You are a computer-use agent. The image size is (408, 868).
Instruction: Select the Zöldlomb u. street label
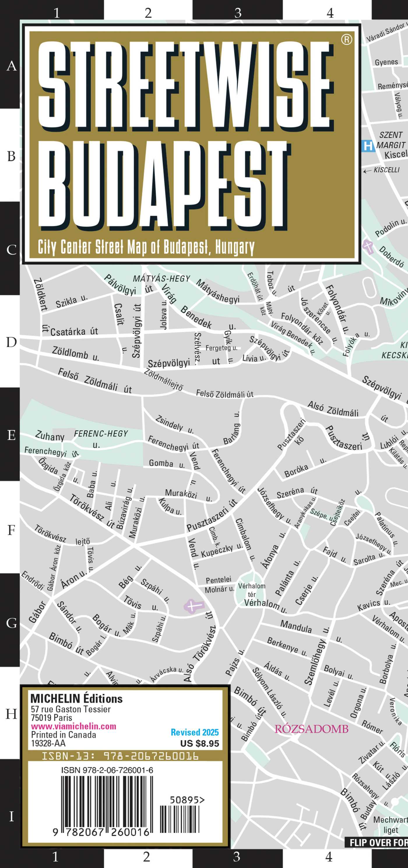point(75,353)
